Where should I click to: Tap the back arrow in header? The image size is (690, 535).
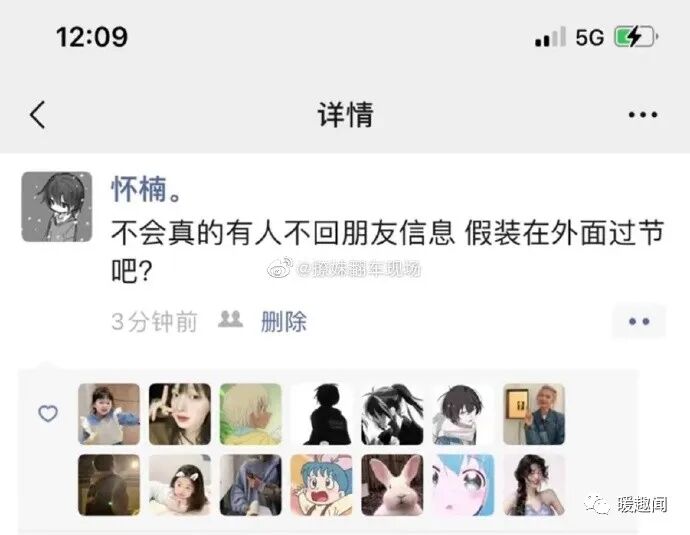[37, 115]
